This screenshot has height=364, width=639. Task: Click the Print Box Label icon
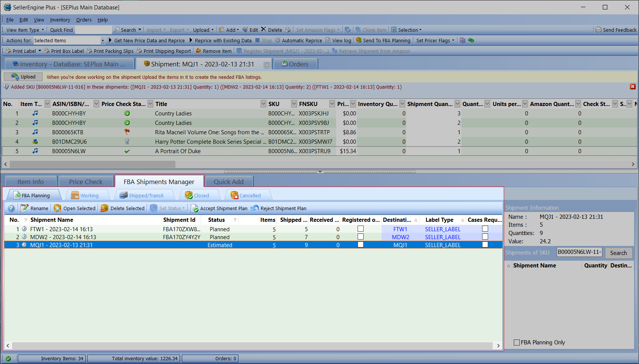point(47,51)
